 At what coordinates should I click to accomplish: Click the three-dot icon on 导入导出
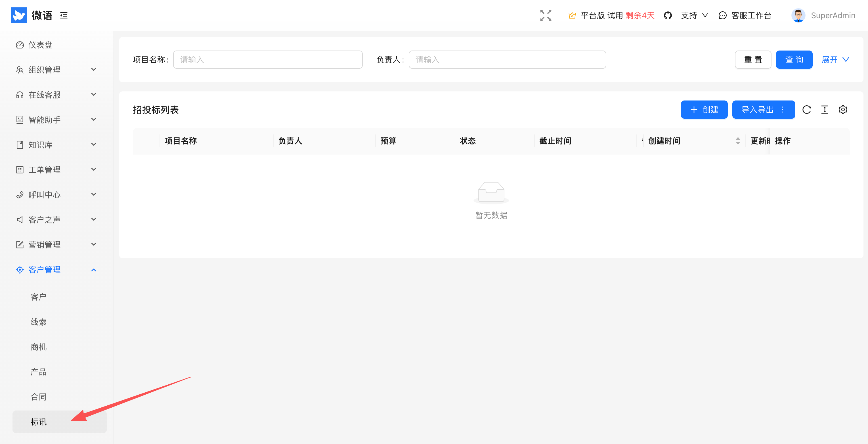[x=782, y=110]
